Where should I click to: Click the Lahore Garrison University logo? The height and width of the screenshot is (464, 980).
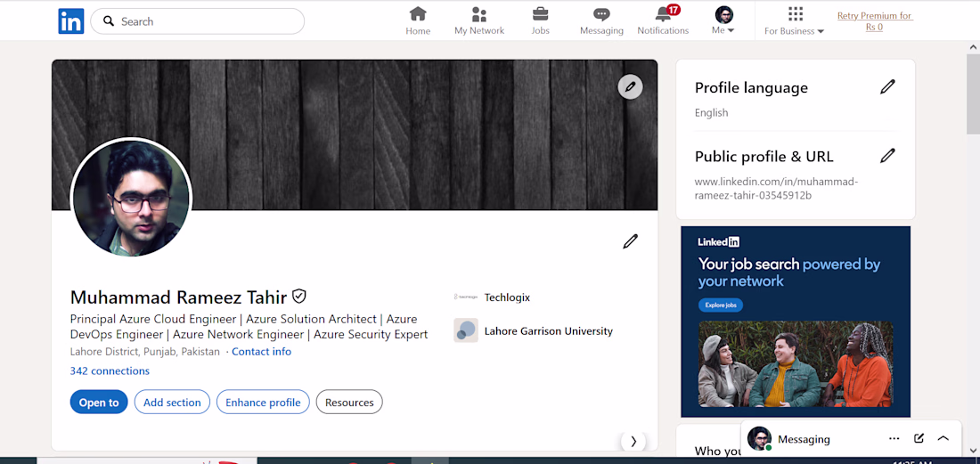tap(466, 330)
